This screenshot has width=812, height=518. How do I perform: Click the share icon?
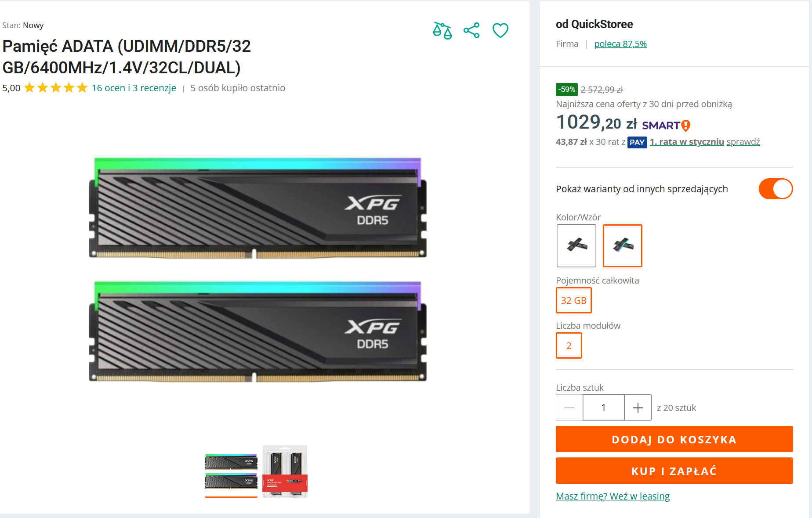(471, 30)
